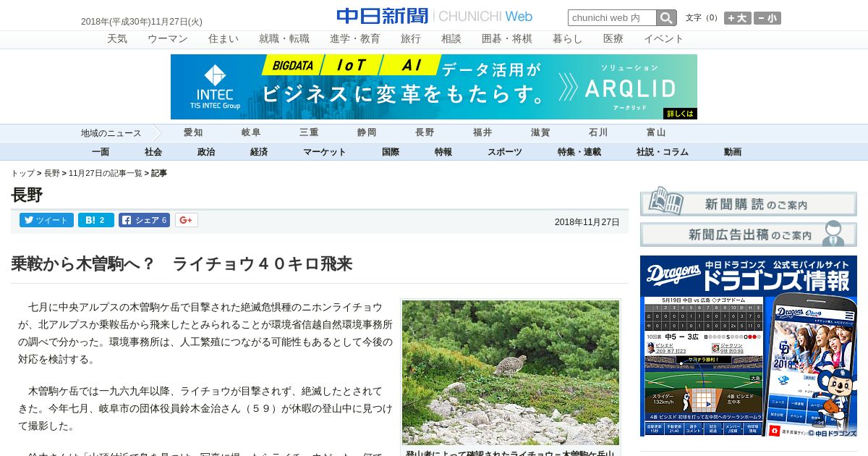
Task: Go to スポーツ category
Action: click(505, 152)
